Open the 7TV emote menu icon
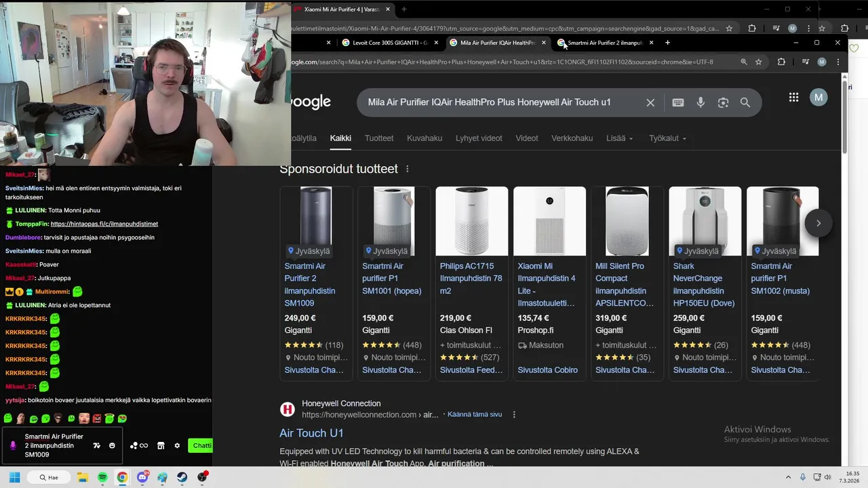The width and height of the screenshot is (868, 488). tap(96, 445)
